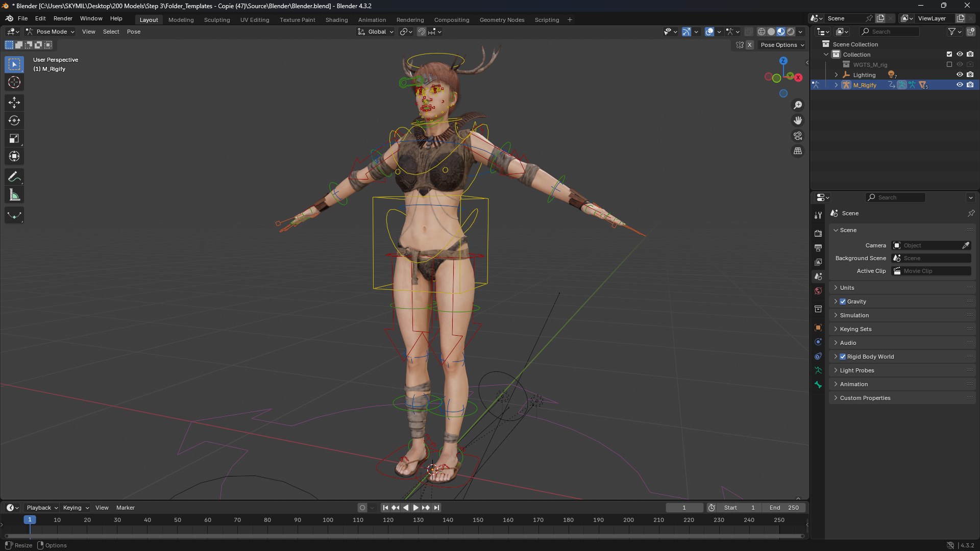Pick the Rotate tool
This screenshot has height=551, width=980.
click(x=14, y=120)
